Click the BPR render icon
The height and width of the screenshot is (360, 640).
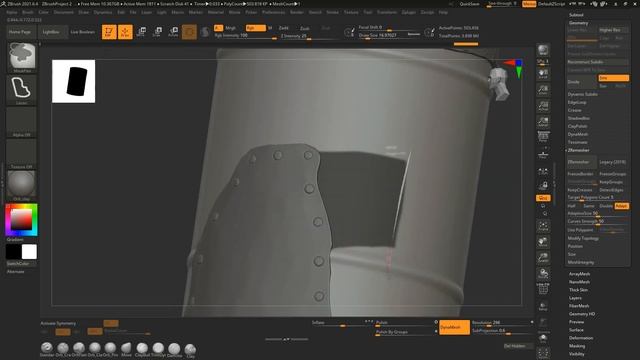pyautogui.click(x=543, y=50)
